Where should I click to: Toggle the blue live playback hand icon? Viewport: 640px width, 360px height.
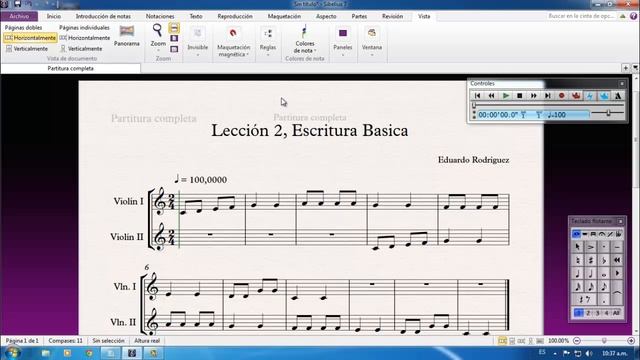[604, 96]
